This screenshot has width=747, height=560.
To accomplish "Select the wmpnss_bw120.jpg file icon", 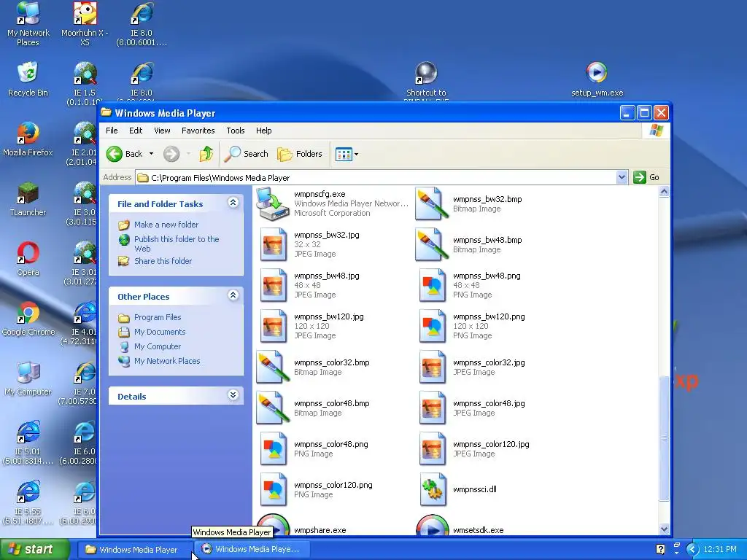I will pyautogui.click(x=273, y=326).
